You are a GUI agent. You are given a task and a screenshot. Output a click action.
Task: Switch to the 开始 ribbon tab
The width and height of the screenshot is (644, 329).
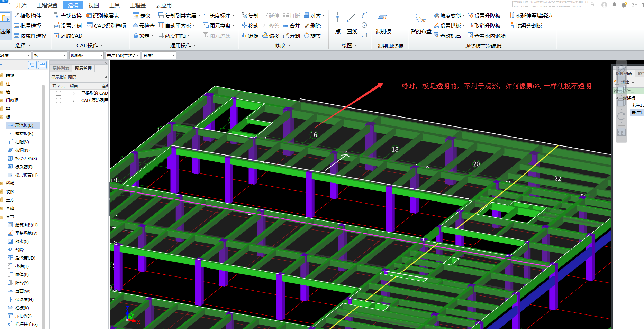tap(21, 5)
